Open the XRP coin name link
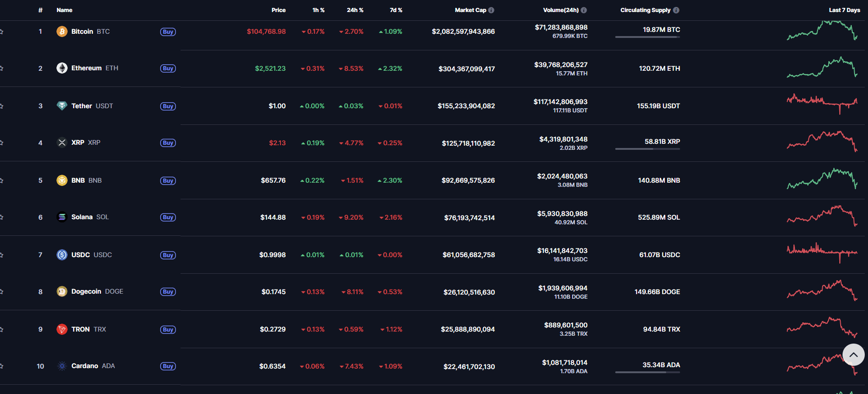Image resolution: width=868 pixels, height=394 pixels. click(x=78, y=142)
